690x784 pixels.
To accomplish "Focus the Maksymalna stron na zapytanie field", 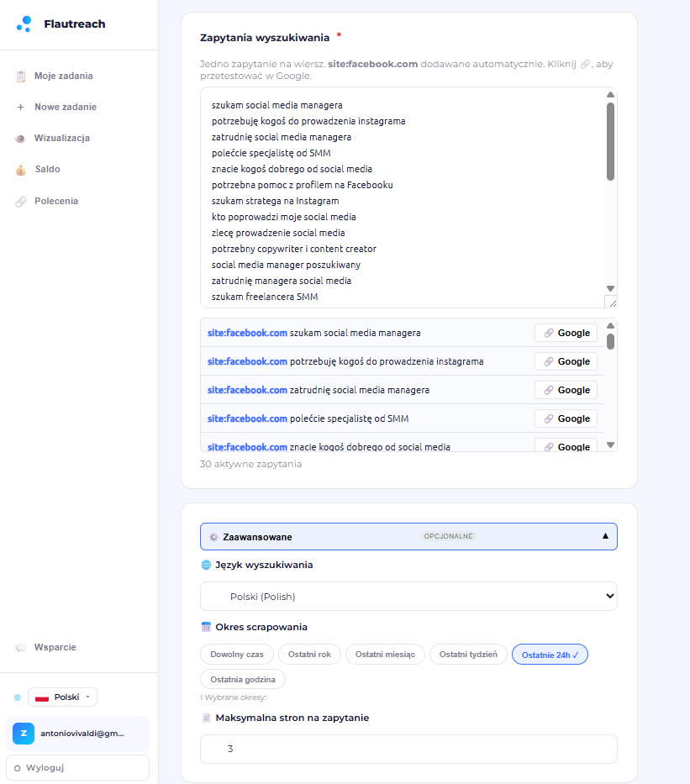I will click(408, 749).
